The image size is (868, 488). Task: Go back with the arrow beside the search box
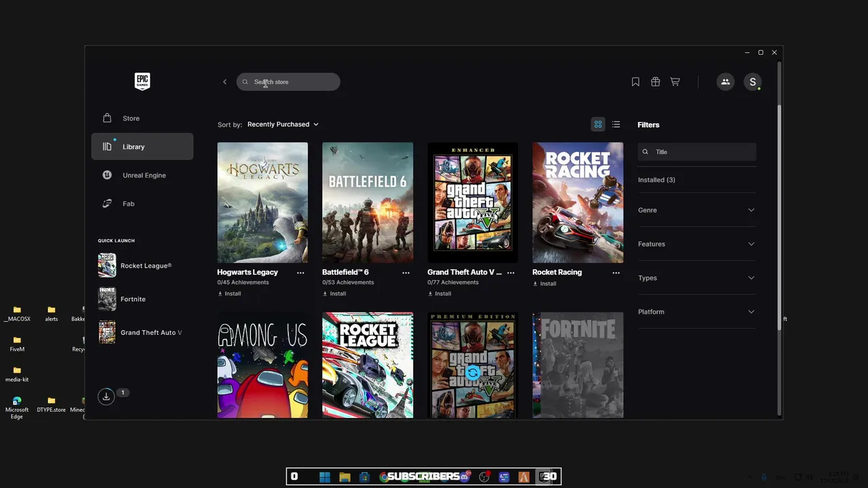224,82
